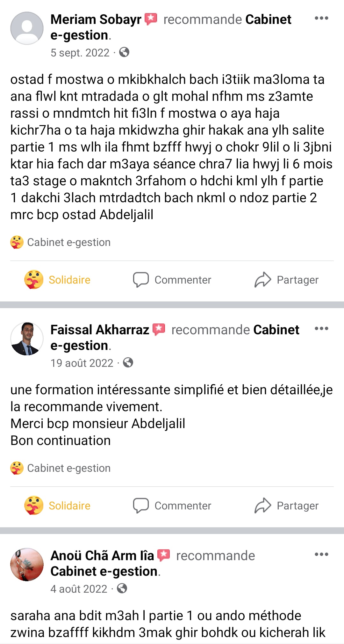
Task: Click share arrow icon under Meriam's post
Action: point(262,280)
